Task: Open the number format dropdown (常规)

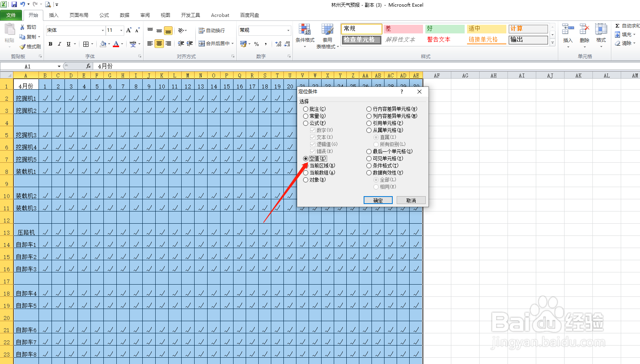Action: click(288, 30)
